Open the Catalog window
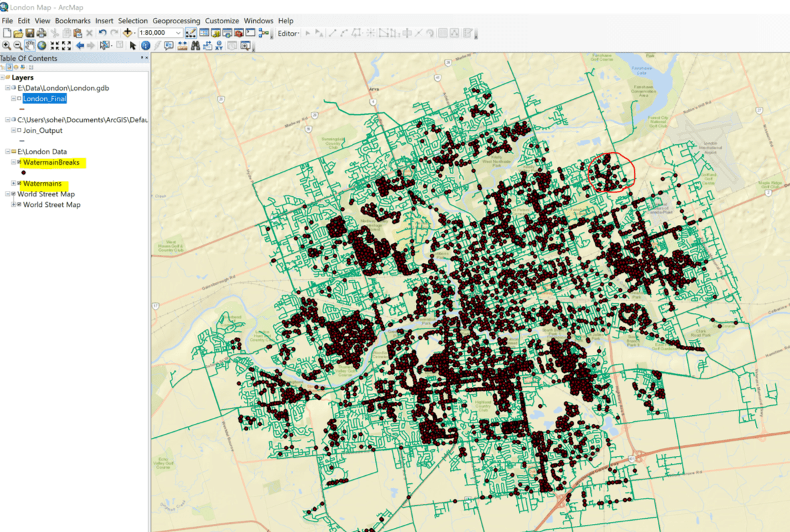The image size is (790, 532). 216,33
